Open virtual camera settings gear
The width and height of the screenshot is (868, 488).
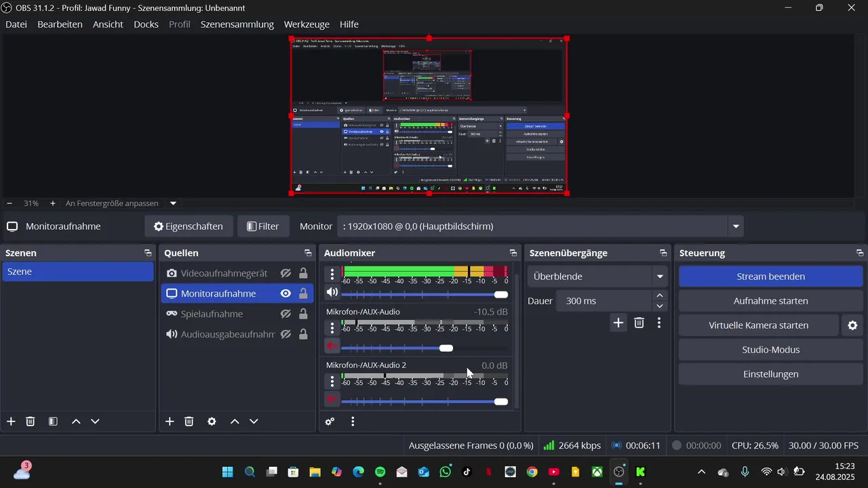click(852, 325)
